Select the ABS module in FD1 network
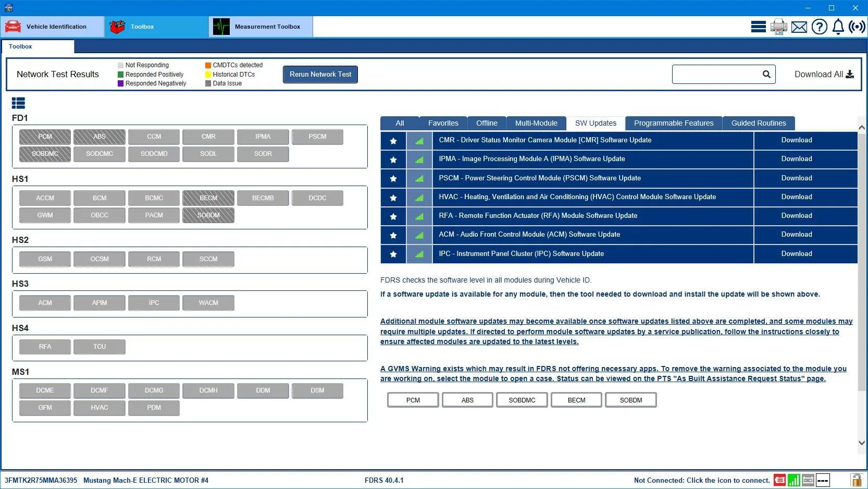The width and height of the screenshot is (868, 489). point(100,137)
